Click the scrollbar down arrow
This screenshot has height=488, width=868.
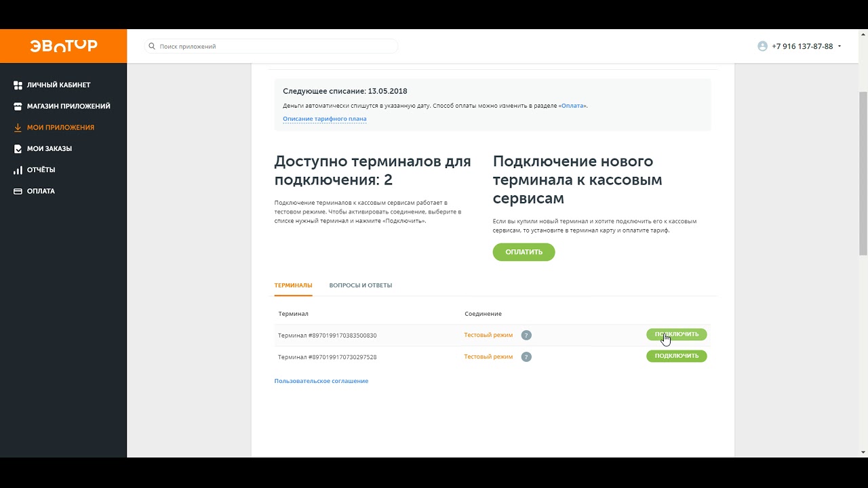click(863, 452)
